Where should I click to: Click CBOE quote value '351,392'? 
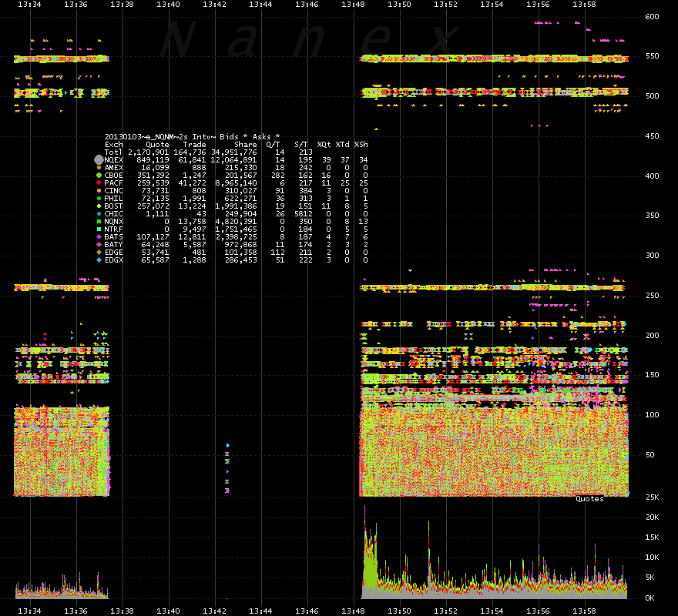coord(153,176)
